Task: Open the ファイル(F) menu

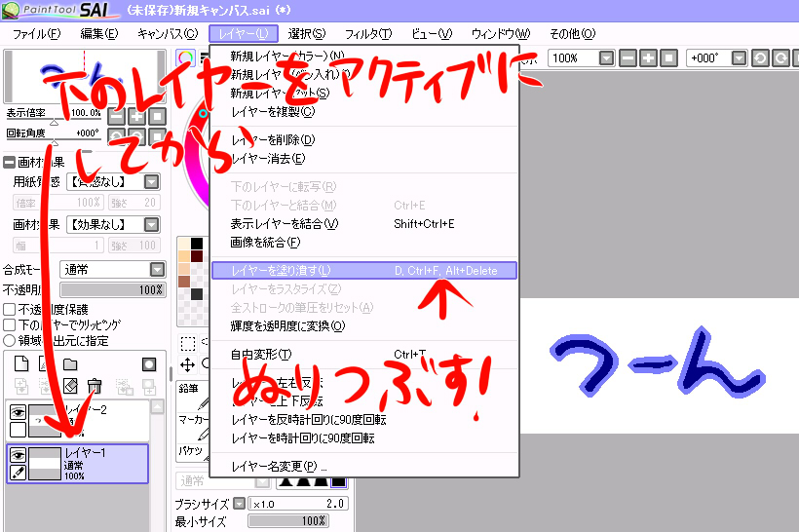Action: [36, 34]
